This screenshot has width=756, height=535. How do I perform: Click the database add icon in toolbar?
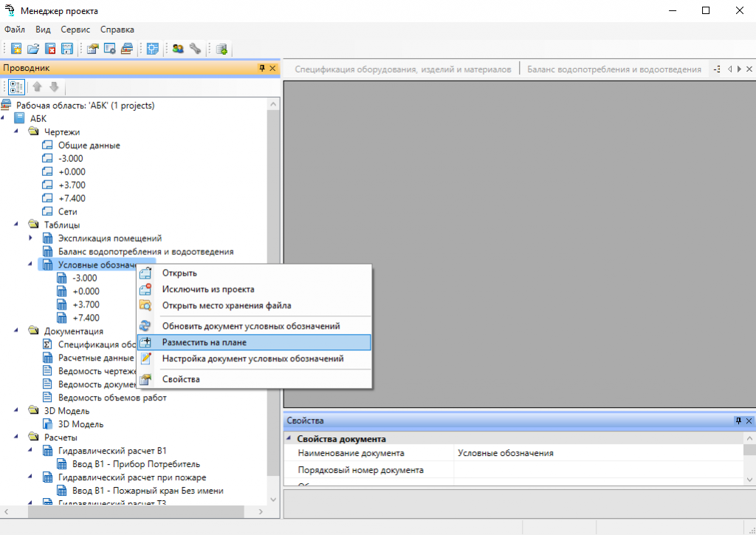221,50
